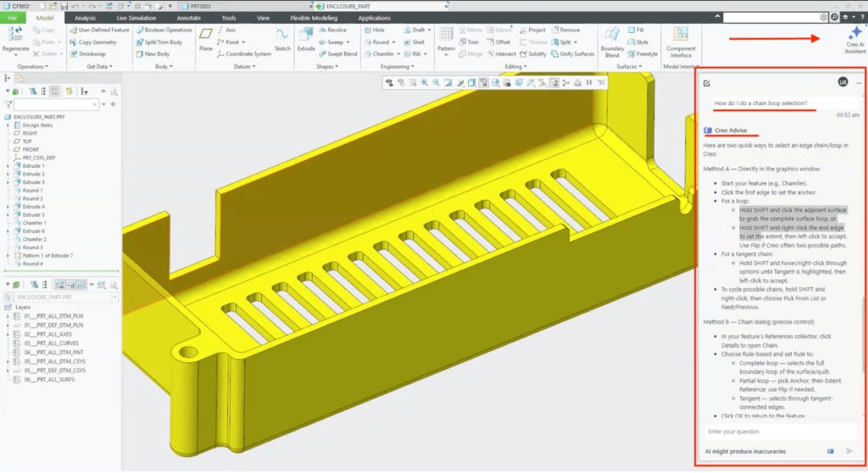Open the AI panel more options menu

(x=860, y=83)
